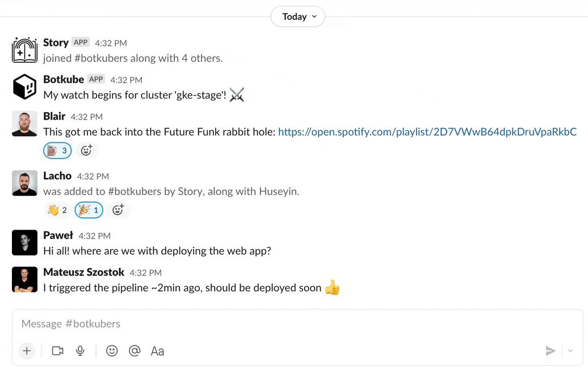Image resolution: width=588 pixels, height=373 pixels.
Task: Show text formatting with Aa icon
Action: click(x=157, y=351)
